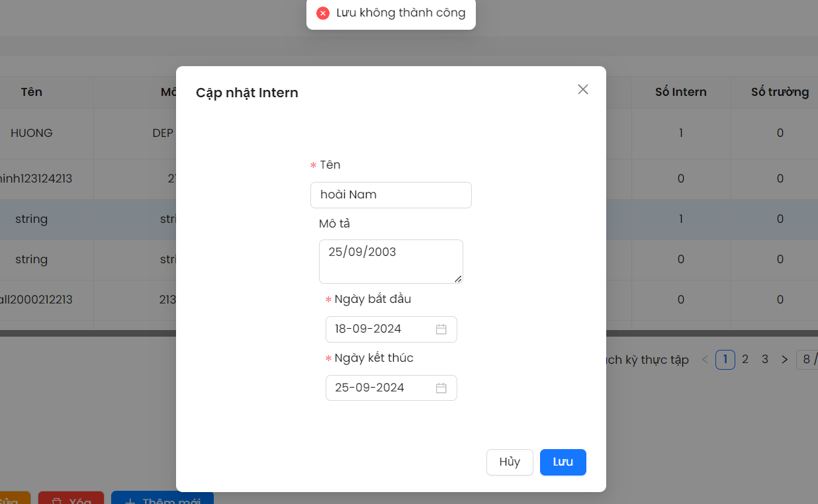Expand the page size selector

point(807,360)
